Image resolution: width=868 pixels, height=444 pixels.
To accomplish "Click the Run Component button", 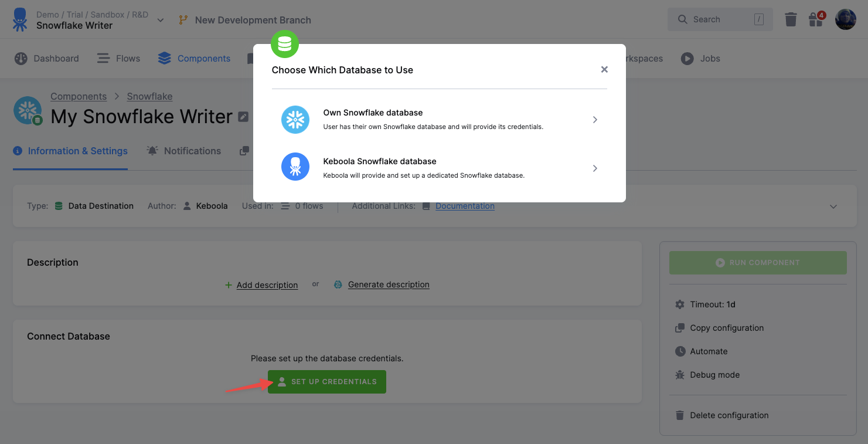I will coord(758,263).
